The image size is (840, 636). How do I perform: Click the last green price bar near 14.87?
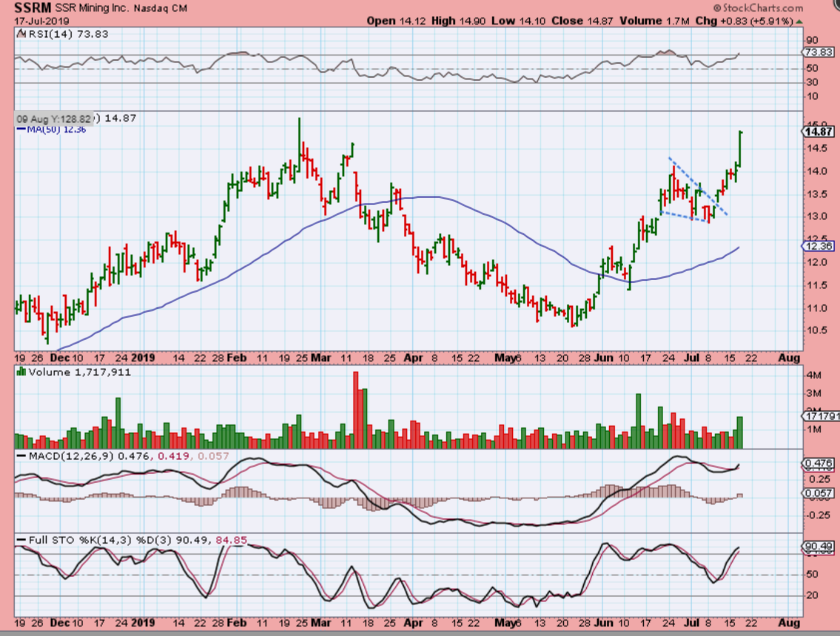pyautogui.click(x=740, y=148)
